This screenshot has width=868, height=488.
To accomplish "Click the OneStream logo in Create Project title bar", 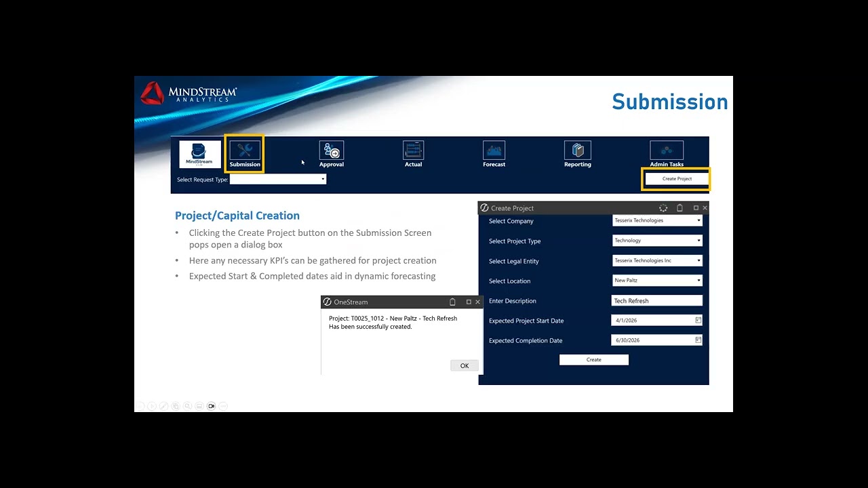I will (x=484, y=208).
